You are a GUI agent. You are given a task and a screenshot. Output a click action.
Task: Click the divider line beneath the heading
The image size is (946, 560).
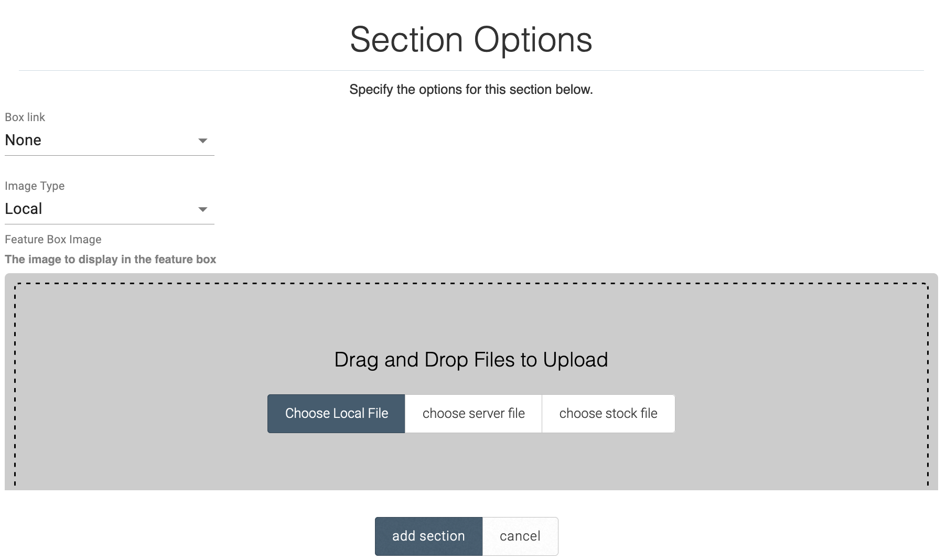[x=471, y=70]
